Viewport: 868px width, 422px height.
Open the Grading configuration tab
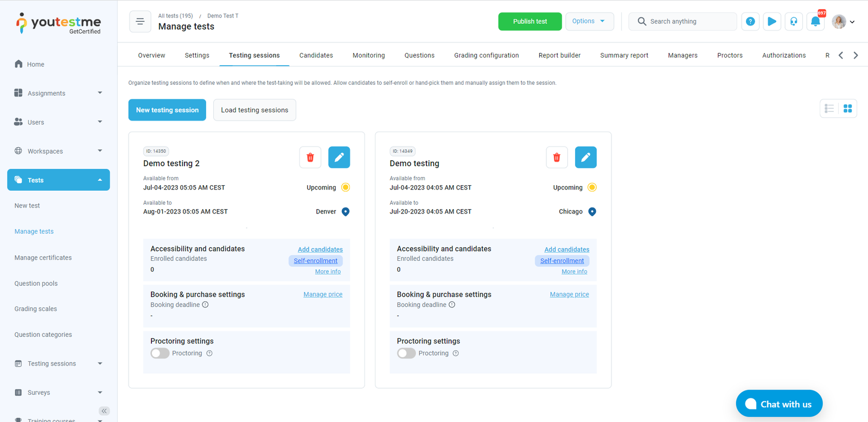[x=486, y=55]
